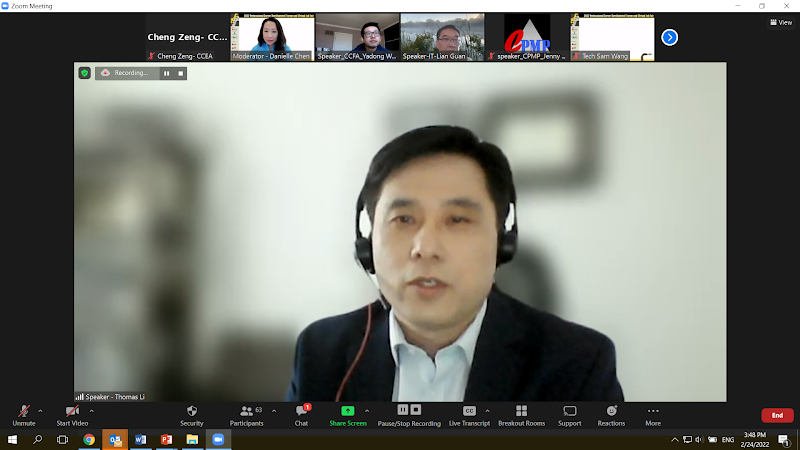Image resolution: width=800 pixels, height=450 pixels.
Task: Open the Participants panel
Action: [246, 415]
